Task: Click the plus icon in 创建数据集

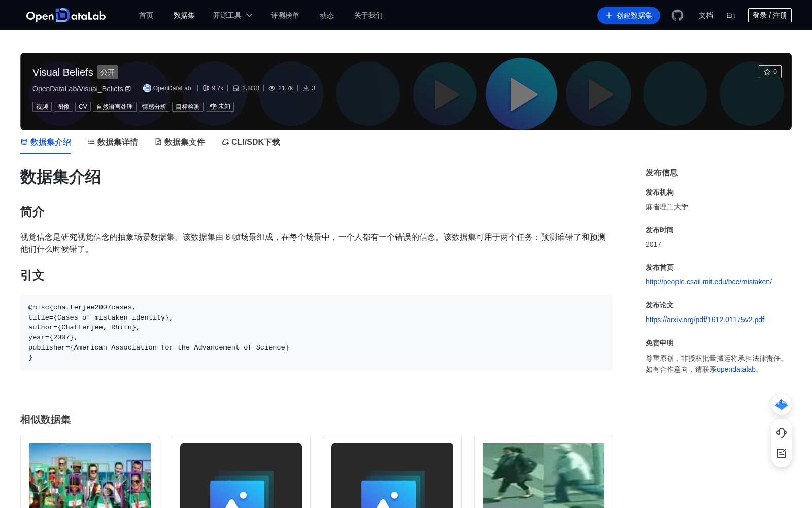Action: [x=609, y=15]
